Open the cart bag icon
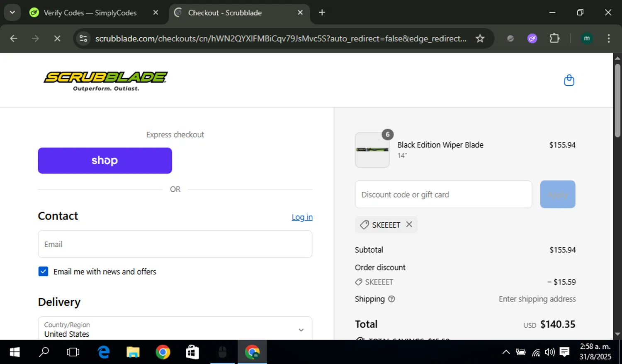This screenshot has height=364, width=622. 569,80
